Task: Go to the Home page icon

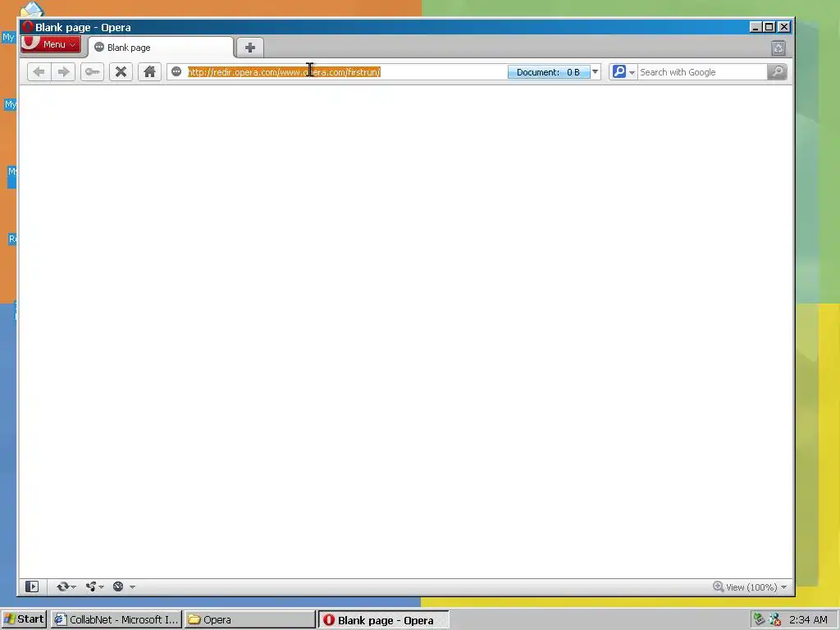Action: (x=149, y=72)
